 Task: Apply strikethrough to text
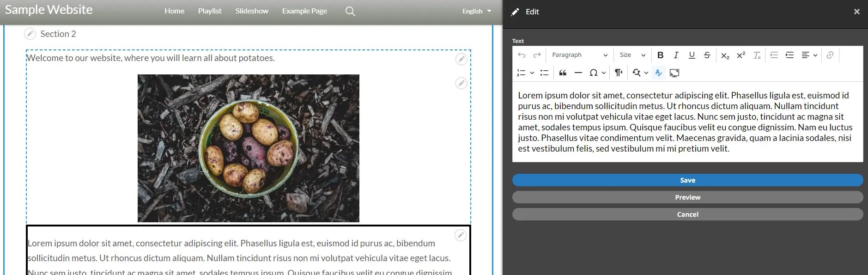tap(707, 55)
